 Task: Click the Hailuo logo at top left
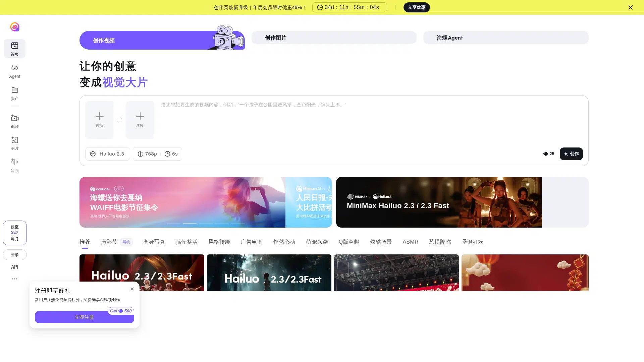[x=14, y=27]
